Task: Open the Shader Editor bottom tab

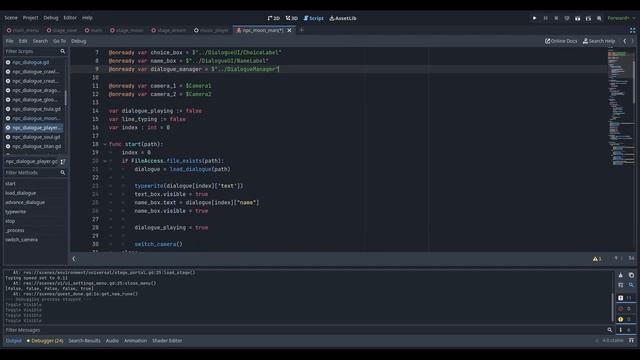Action: [x=167, y=340]
